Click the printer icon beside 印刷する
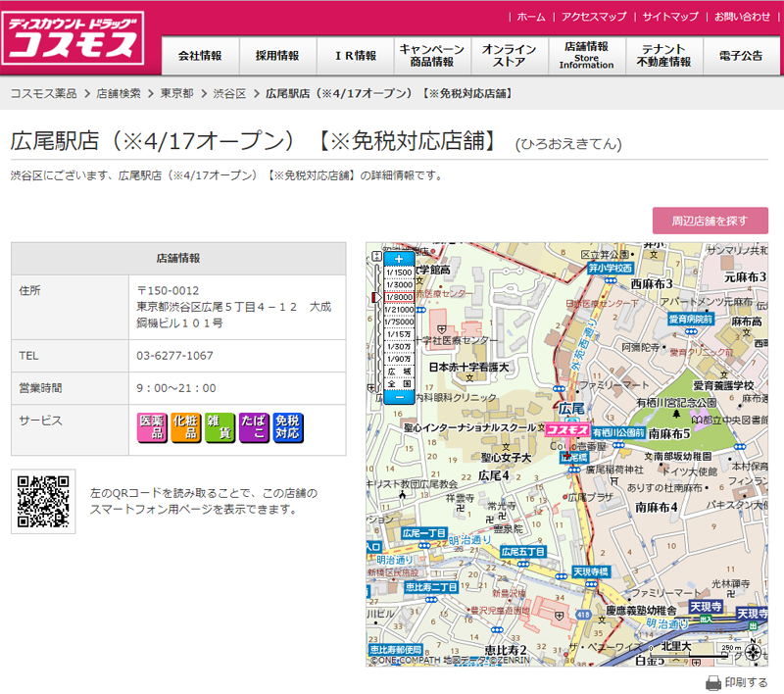 point(712,682)
